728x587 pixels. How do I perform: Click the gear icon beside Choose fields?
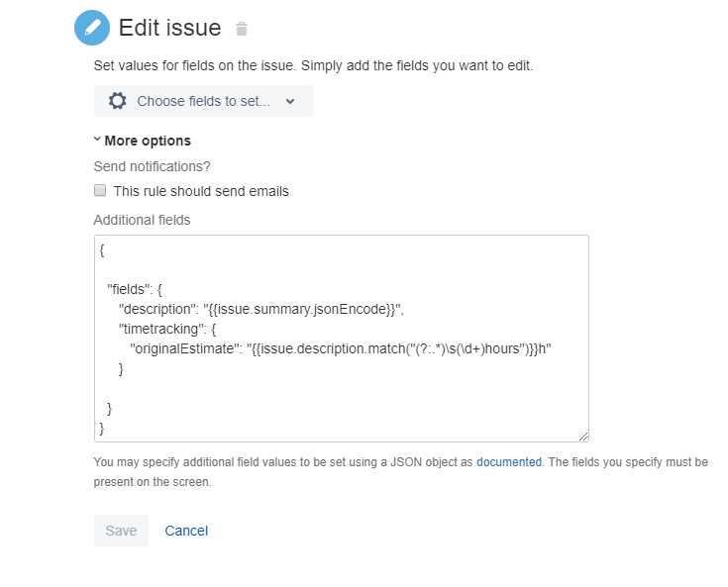pyautogui.click(x=118, y=101)
